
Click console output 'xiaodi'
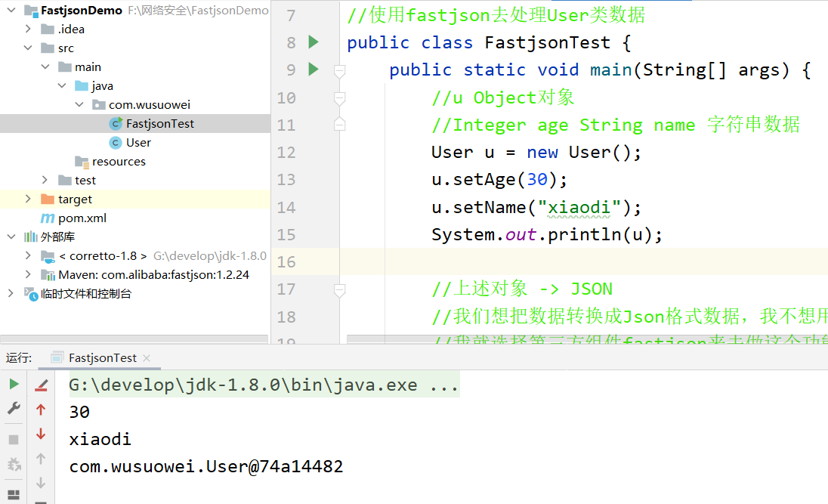click(x=100, y=440)
